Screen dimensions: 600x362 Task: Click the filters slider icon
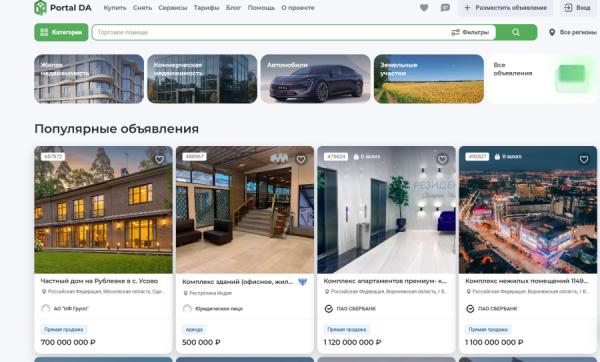click(455, 32)
